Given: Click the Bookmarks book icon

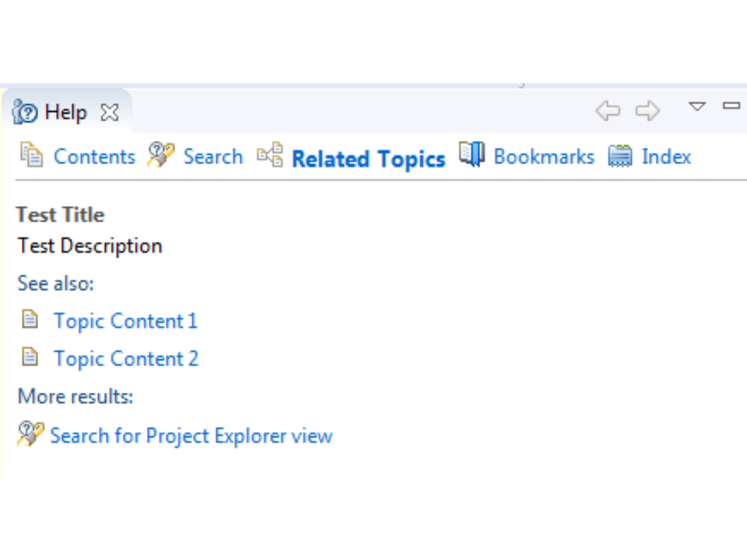Looking at the screenshot, I should coord(472,154).
